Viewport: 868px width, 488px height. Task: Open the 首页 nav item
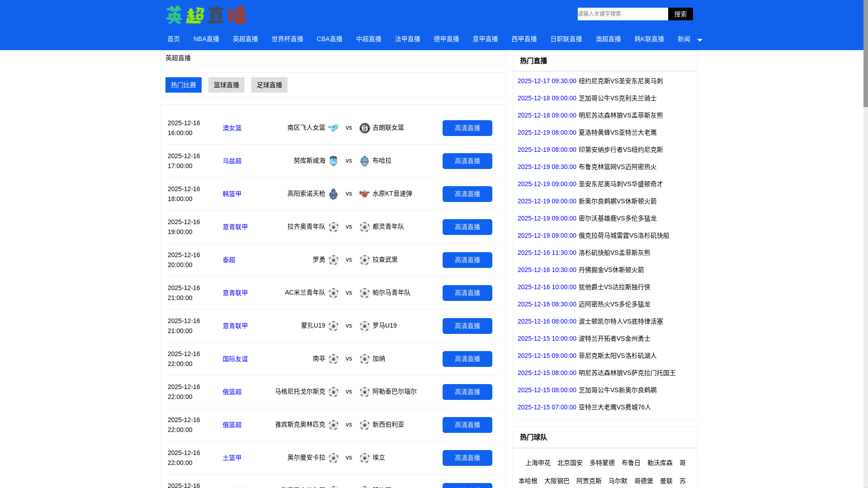tap(174, 39)
